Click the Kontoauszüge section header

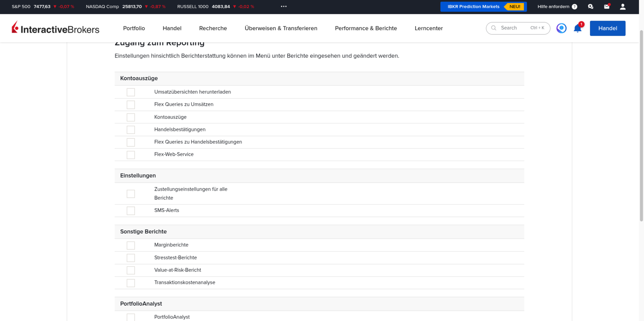[319, 78]
